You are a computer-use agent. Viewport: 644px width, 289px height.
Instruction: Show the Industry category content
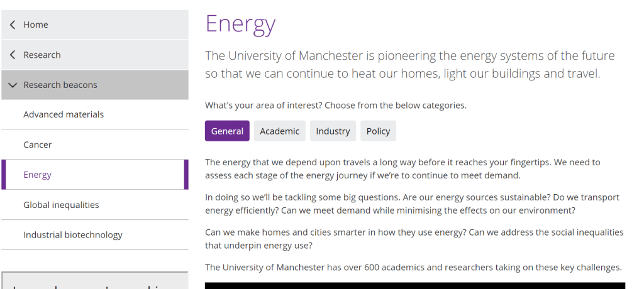[333, 131]
